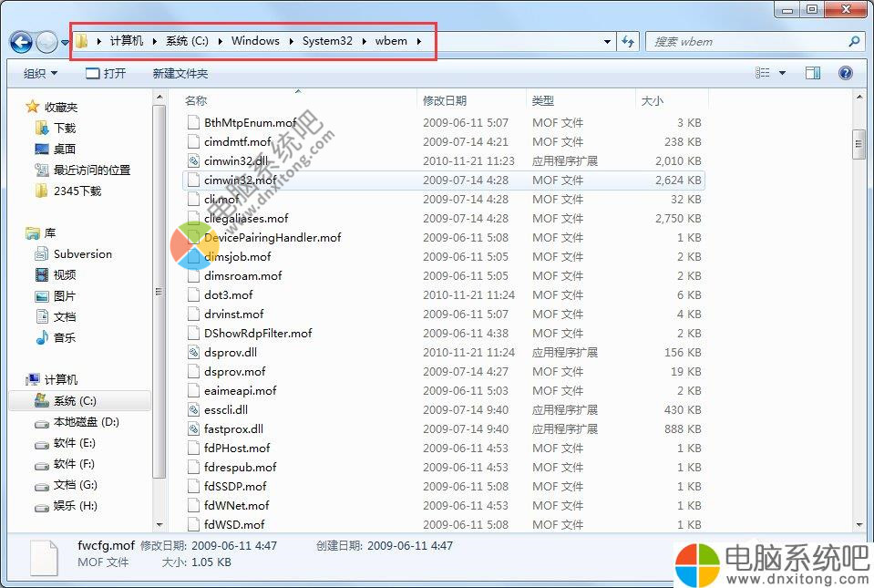Click the folder icon in address bar
This screenshot has height=588, width=874.
tap(81, 41)
